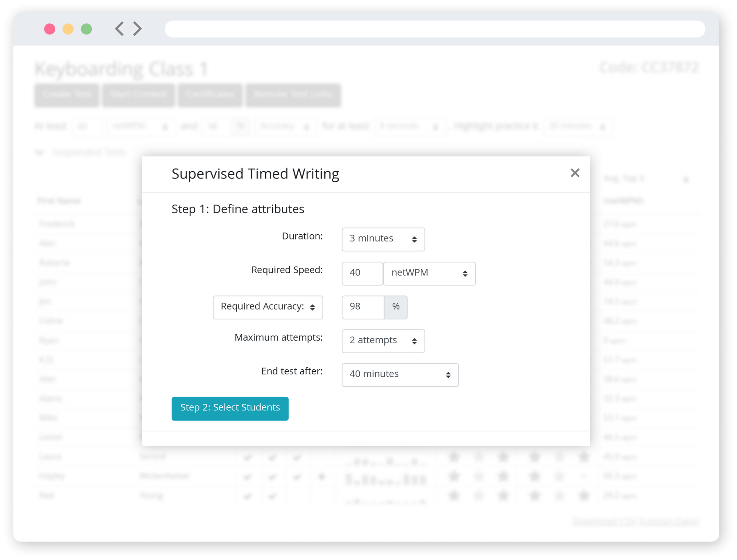This screenshot has width=737, height=560.
Task: Open the Required Accuracy type dropdown
Action: point(268,307)
